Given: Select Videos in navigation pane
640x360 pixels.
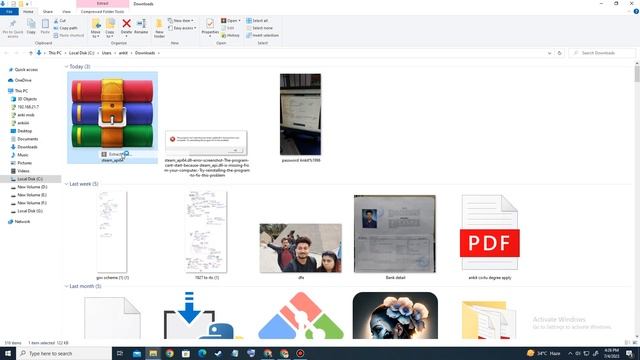Looking at the screenshot, I should point(23,171).
